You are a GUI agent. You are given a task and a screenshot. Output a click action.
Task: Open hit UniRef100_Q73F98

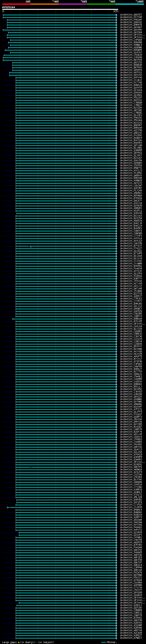(131, 361)
